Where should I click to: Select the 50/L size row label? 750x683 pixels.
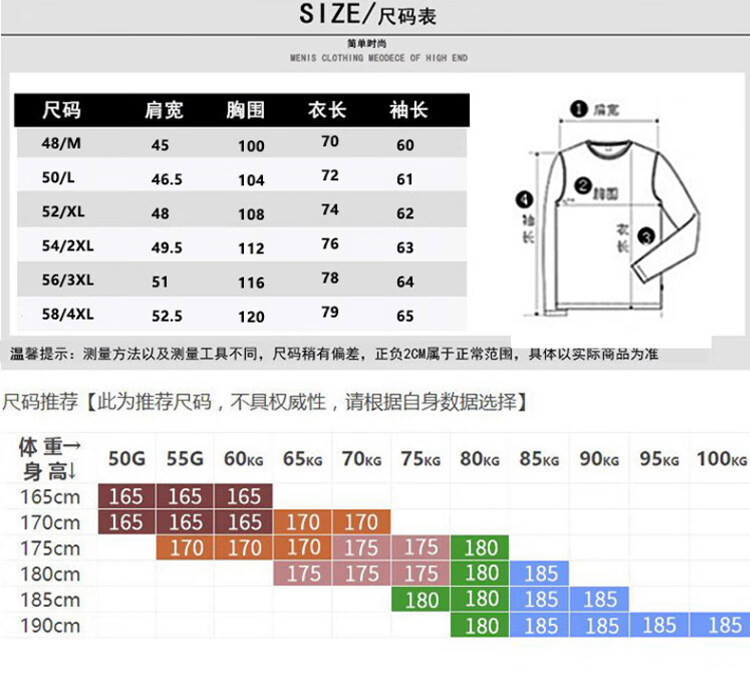[58, 177]
